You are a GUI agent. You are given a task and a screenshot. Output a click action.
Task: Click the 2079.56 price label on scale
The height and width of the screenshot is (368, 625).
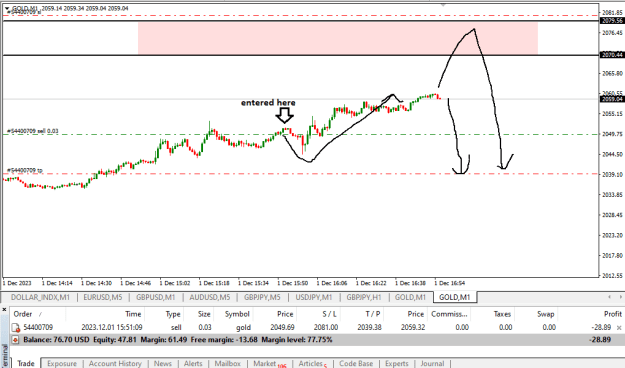coord(612,21)
